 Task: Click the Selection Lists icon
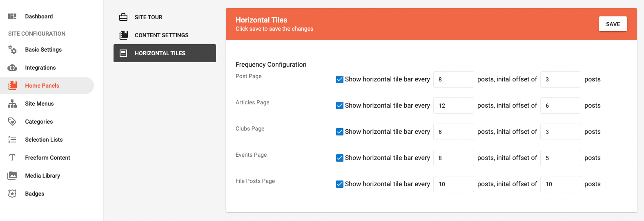tap(12, 140)
